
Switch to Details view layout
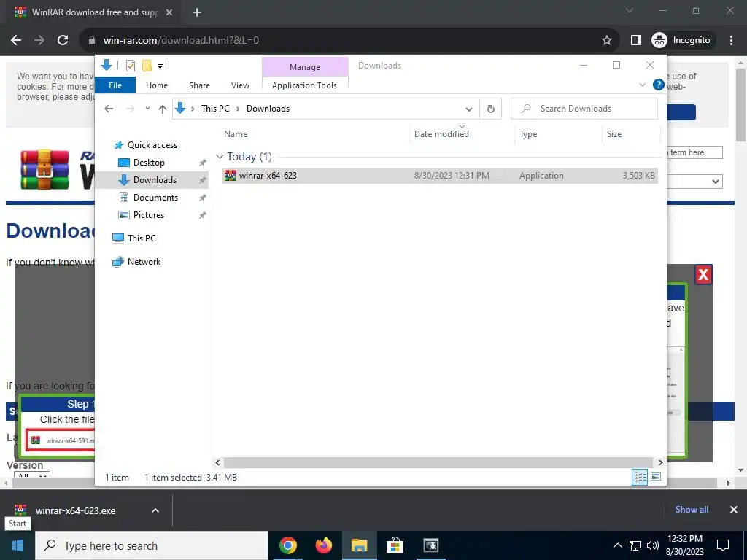(x=640, y=477)
